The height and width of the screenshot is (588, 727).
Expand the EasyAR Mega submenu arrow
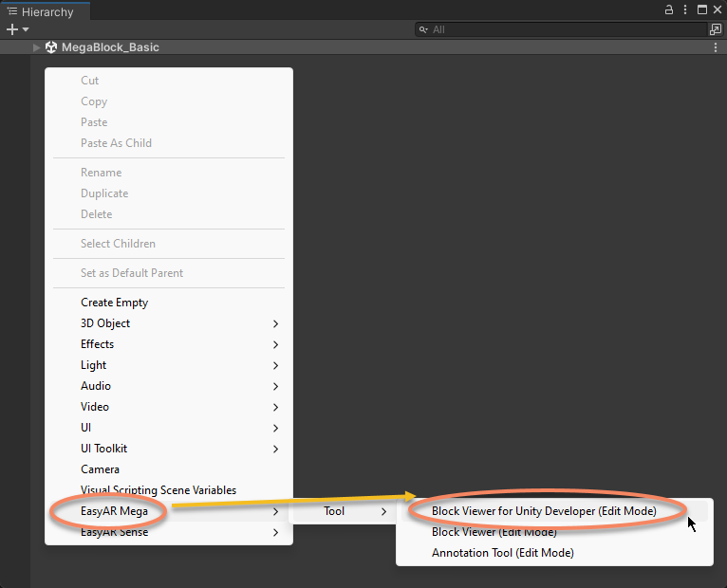tap(275, 511)
